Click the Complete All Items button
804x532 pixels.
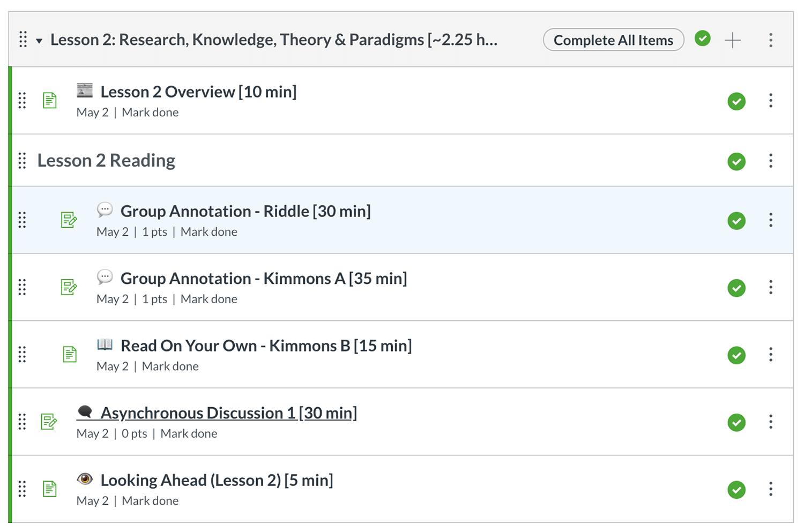pos(613,40)
